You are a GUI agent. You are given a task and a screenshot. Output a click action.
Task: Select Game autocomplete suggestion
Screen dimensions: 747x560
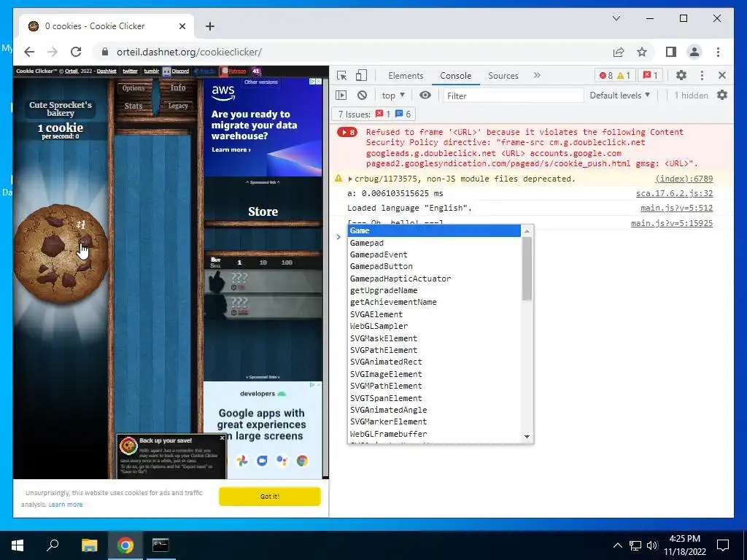pyautogui.click(x=435, y=230)
